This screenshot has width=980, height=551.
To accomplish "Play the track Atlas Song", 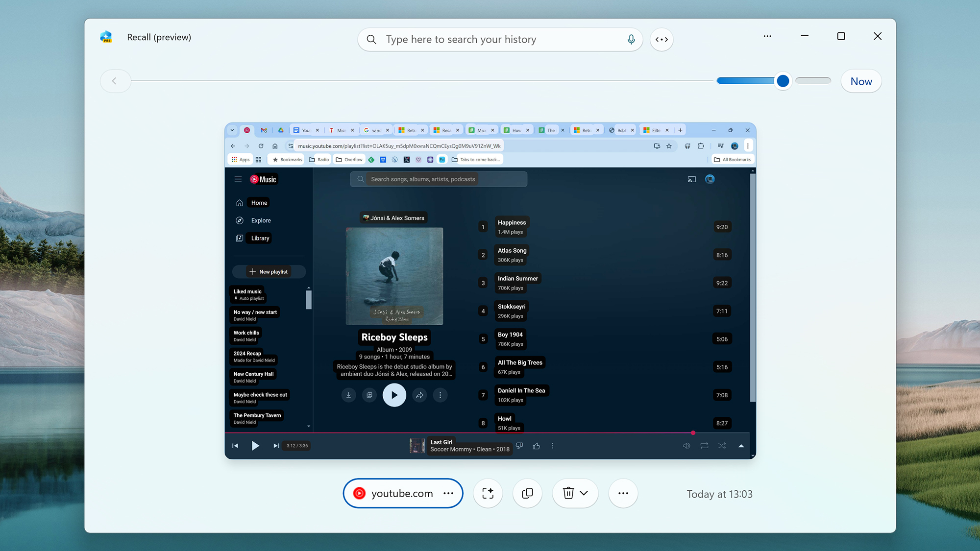I will 512,250.
